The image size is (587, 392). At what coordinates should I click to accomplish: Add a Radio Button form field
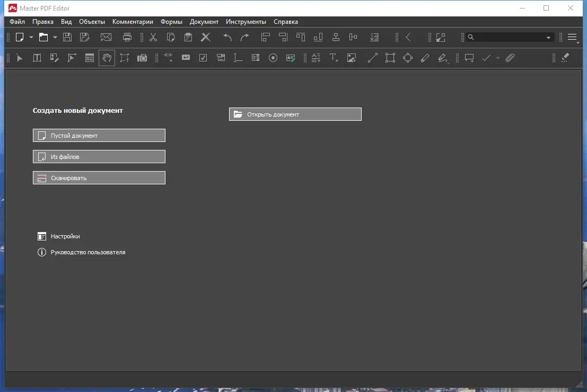click(x=273, y=58)
